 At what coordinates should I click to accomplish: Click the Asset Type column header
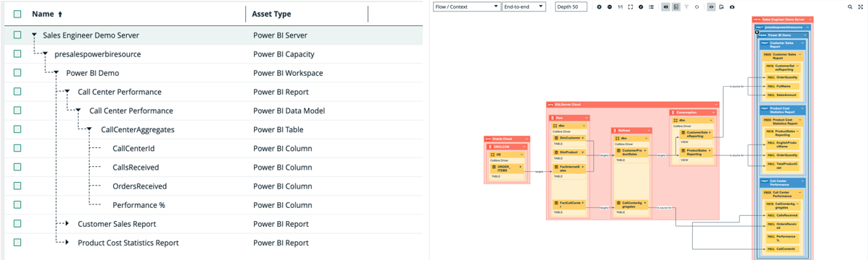(271, 14)
